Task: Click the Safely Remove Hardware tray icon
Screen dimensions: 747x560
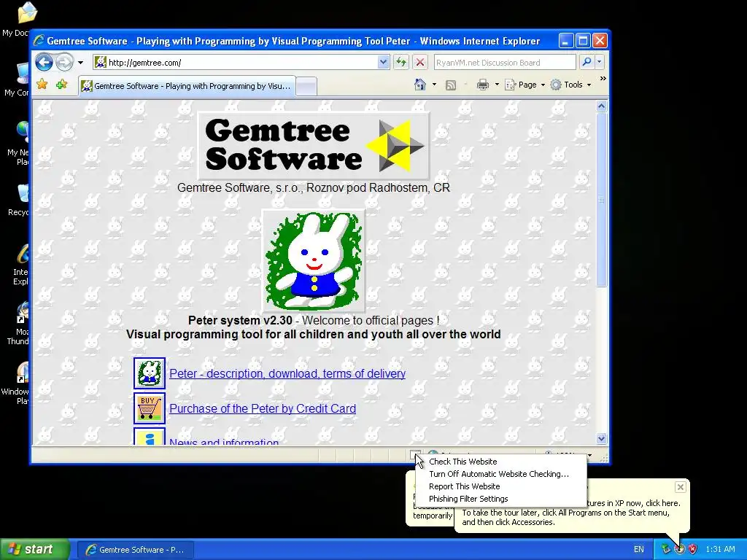Action: 666,550
